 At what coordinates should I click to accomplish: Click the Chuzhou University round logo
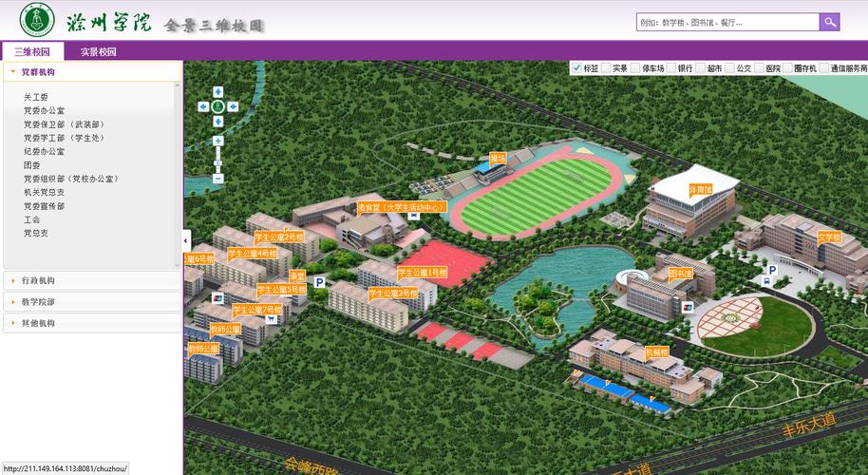click(37, 20)
